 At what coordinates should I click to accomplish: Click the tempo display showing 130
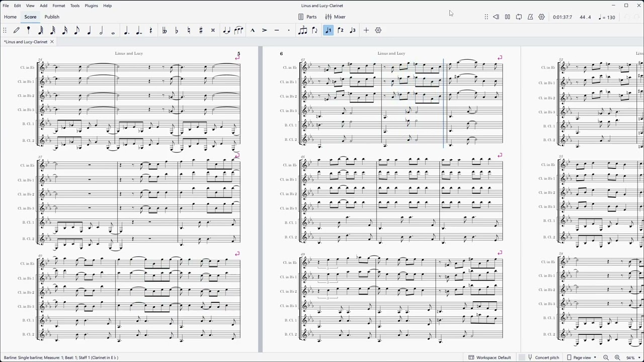tap(607, 17)
